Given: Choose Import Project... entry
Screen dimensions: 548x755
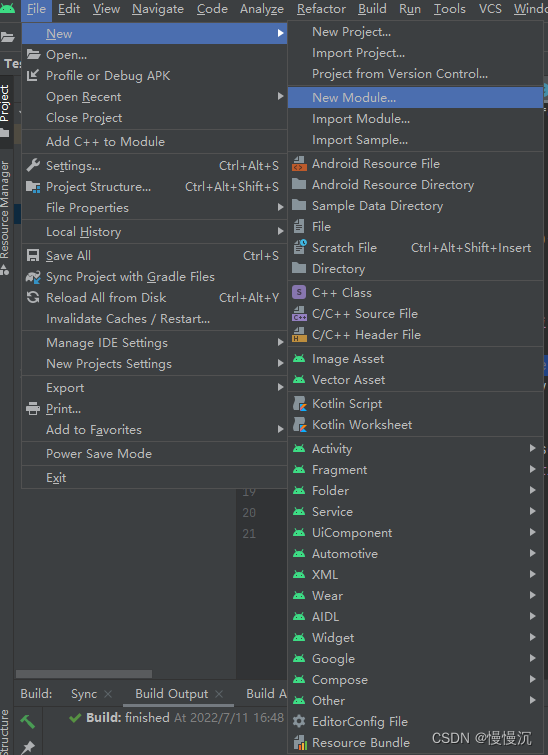Looking at the screenshot, I should (416, 53).
